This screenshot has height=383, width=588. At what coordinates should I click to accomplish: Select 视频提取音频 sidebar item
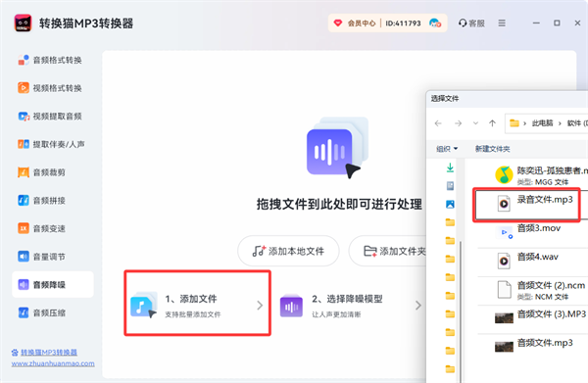pyautogui.click(x=50, y=117)
